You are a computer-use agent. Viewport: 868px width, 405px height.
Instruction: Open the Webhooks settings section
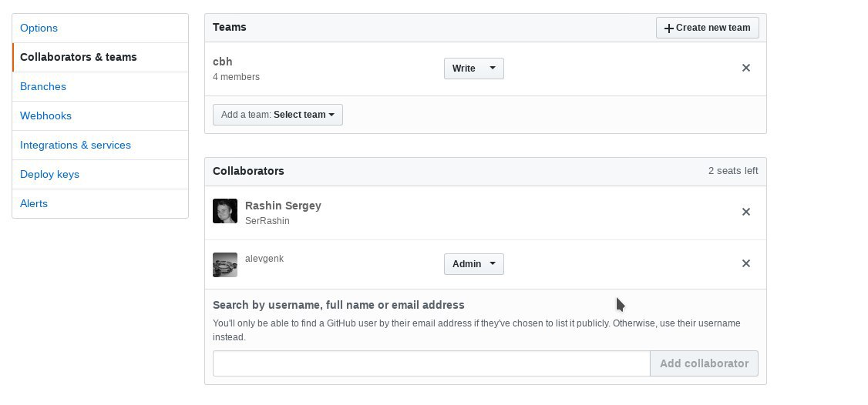(x=46, y=116)
